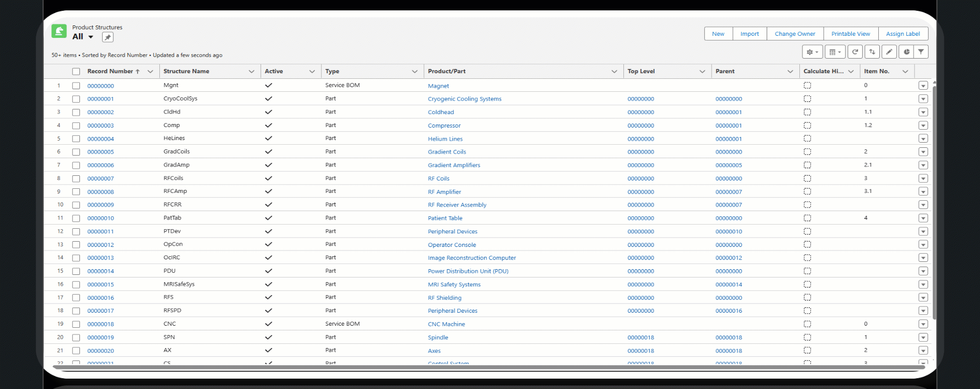Open the display-as table menu
The image size is (980, 389).
[835, 52]
